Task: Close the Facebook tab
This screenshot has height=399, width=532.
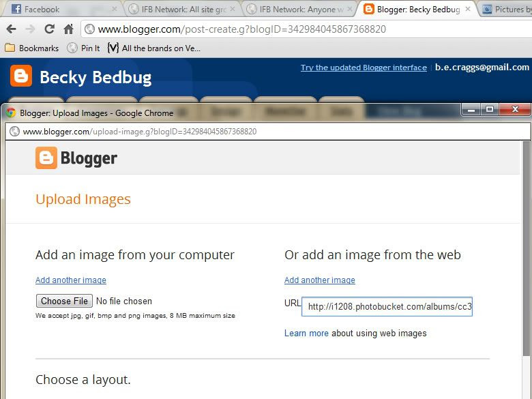Action: pyautogui.click(x=115, y=9)
